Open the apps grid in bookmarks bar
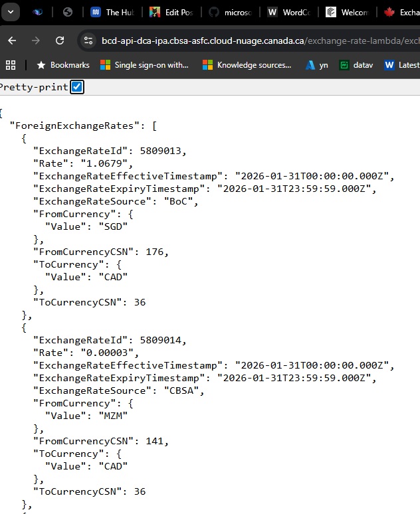 [x=11, y=65]
